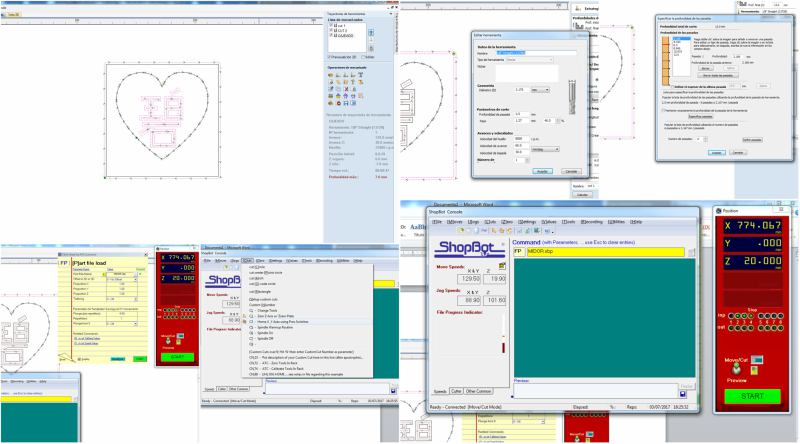This screenshot has width=800, height=444.
Task: Move selected toolpath down with the arrow icon
Action: click(371, 39)
